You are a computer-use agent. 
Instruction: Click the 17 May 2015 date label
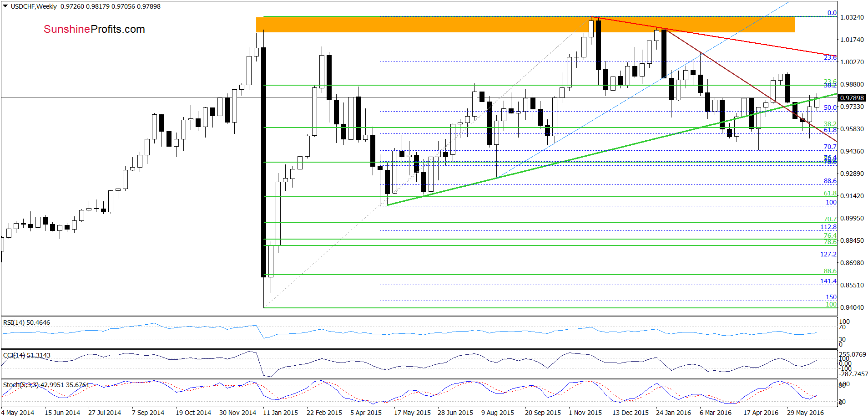pos(412,413)
